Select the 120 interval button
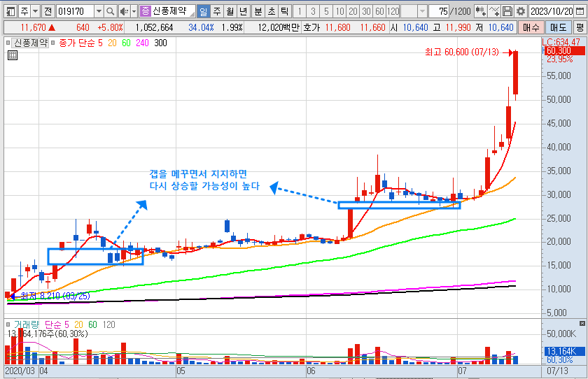588x379 pixels. click(393, 11)
